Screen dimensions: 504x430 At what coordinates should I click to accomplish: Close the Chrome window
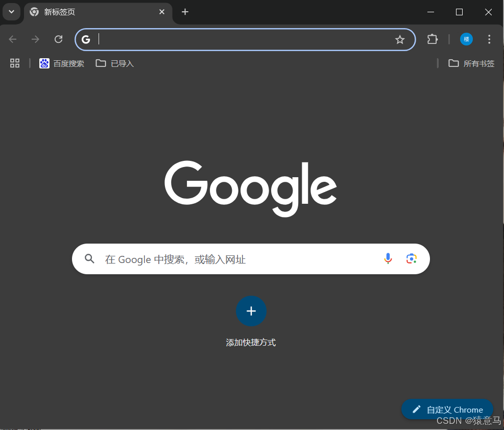pyautogui.click(x=488, y=12)
